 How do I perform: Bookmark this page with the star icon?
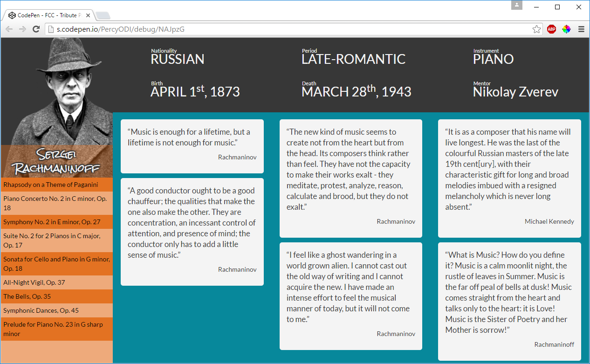537,29
